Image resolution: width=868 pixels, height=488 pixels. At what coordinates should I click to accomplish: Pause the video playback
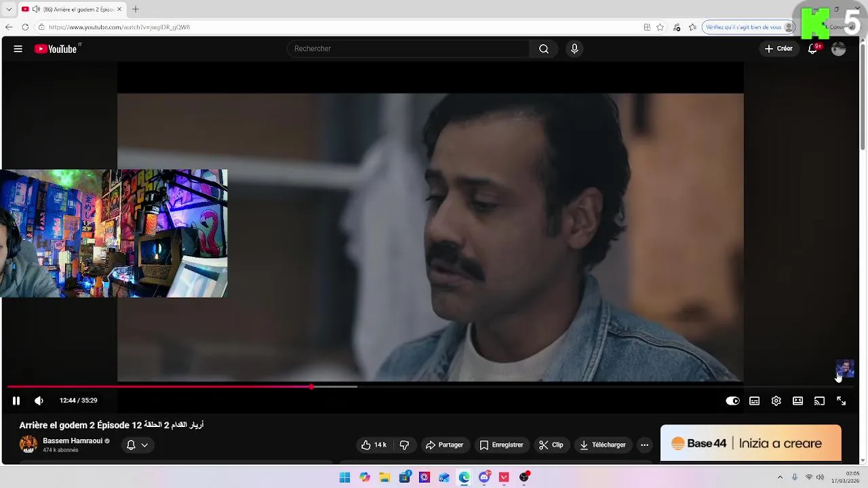point(16,401)
